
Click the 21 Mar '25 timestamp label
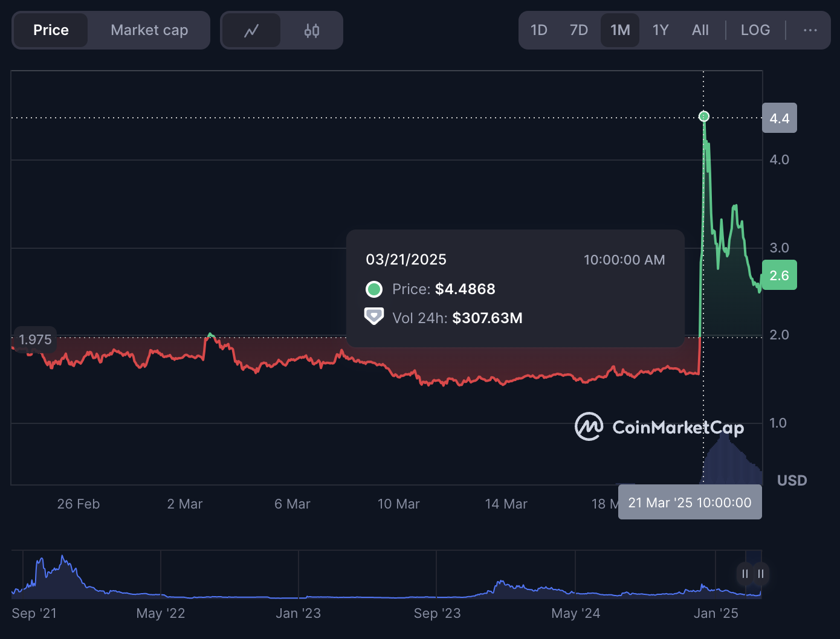[x=690, y=501]
